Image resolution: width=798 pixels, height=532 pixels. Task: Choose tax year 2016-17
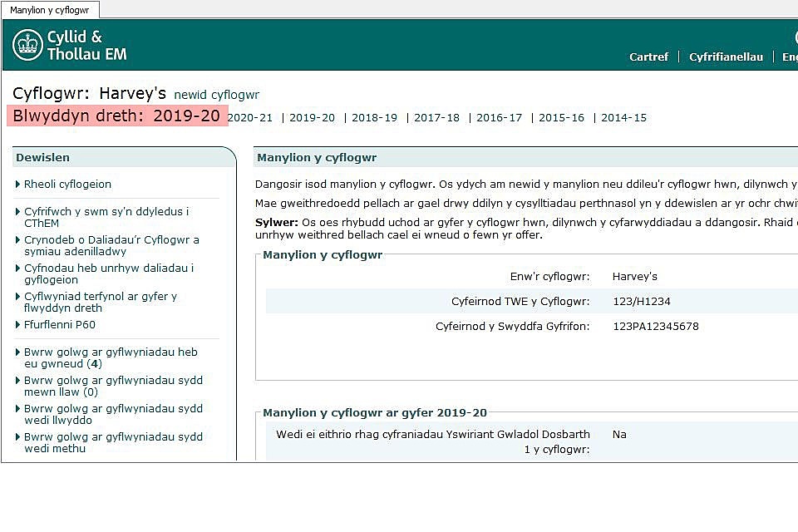click(x=499, y=118)
